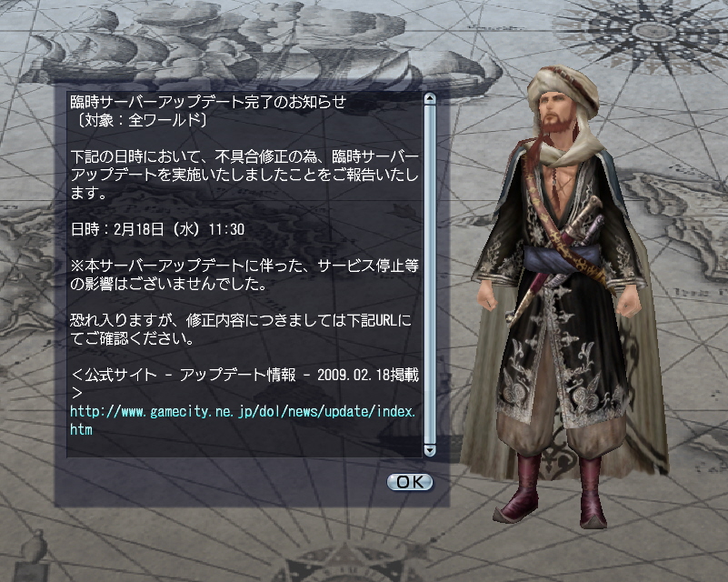Click the 対象：全ワールド line
This screenshot has width=728, height=582.
(x=139, y=120)
